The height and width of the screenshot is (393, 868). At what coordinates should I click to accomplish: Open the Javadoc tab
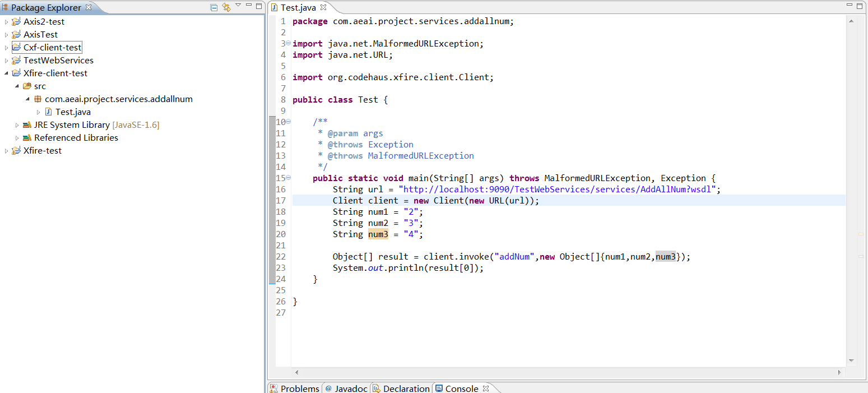coord(346,388)
